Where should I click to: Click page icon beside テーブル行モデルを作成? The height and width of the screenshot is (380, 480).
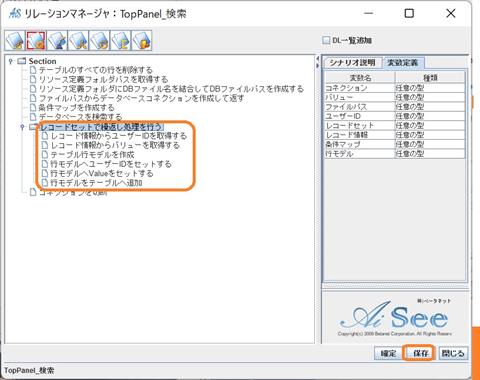click(45, 154)
